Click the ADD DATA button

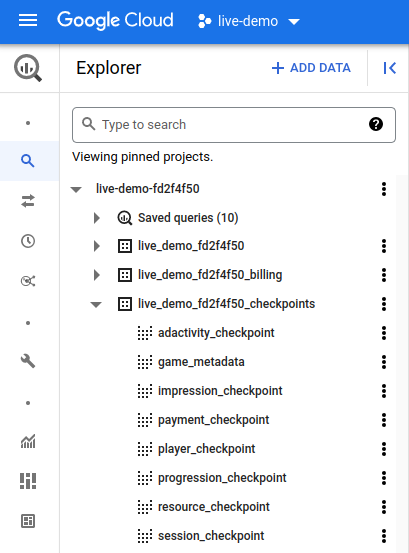coord(311,68)
